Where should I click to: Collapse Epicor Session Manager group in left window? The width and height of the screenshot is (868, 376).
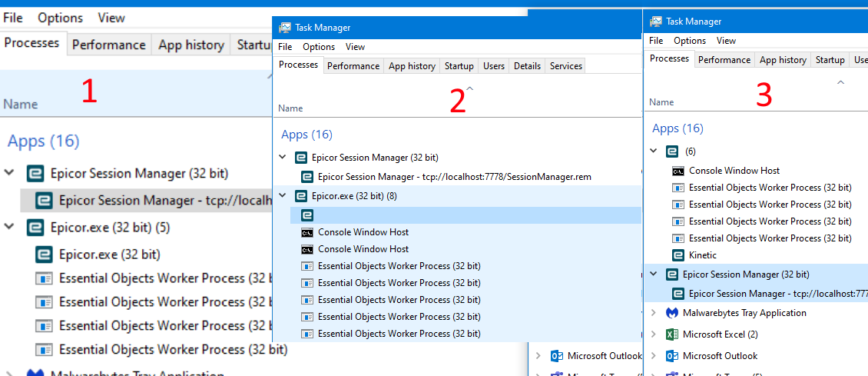[x=9, y=173]
